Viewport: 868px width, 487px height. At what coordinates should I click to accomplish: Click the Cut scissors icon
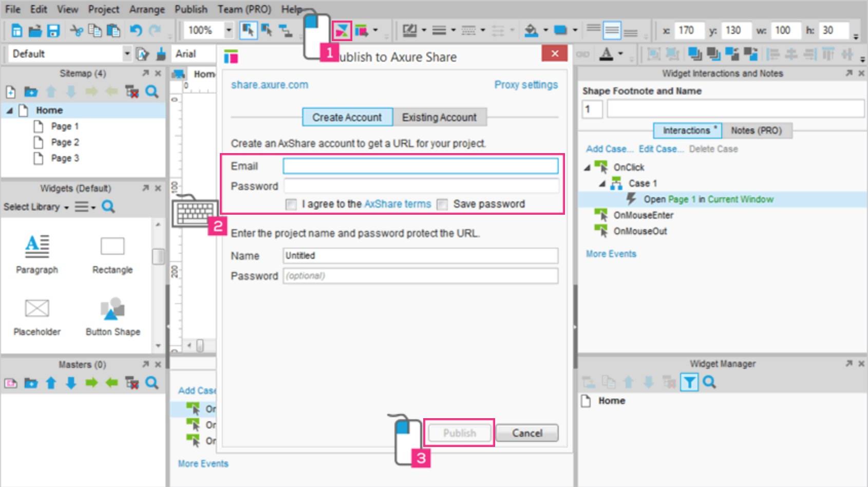[77, 31]
